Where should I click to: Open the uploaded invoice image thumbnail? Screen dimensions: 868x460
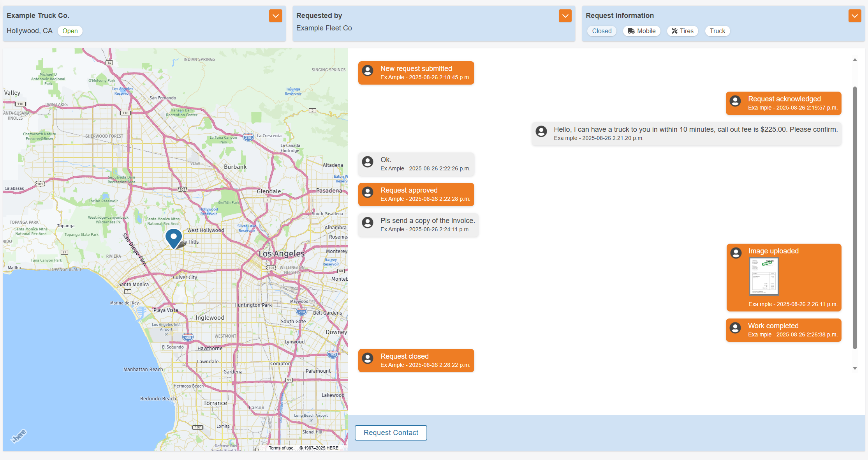pyautogui.click(x=764, y=276)
